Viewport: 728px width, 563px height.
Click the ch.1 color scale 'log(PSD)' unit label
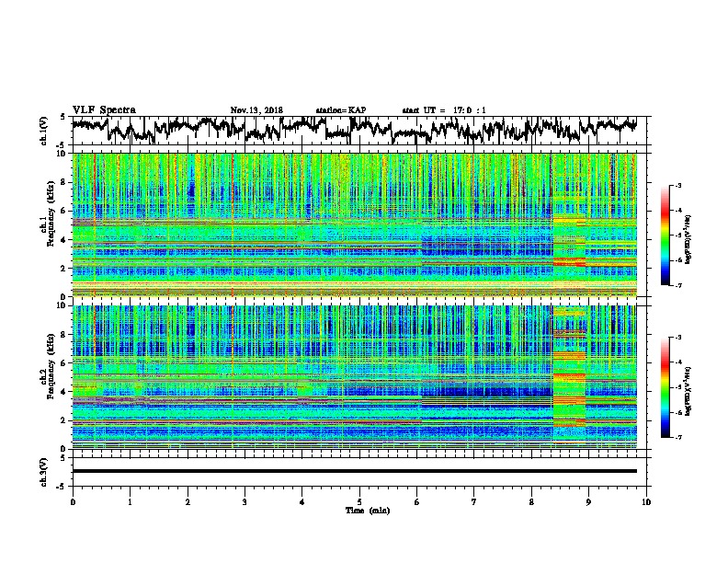[x=688, y=240]
